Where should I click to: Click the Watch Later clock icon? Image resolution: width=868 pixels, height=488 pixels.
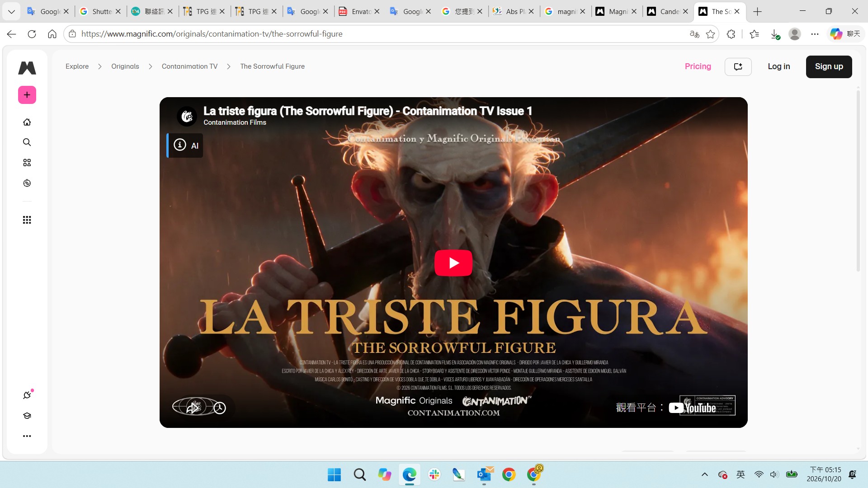220,408
